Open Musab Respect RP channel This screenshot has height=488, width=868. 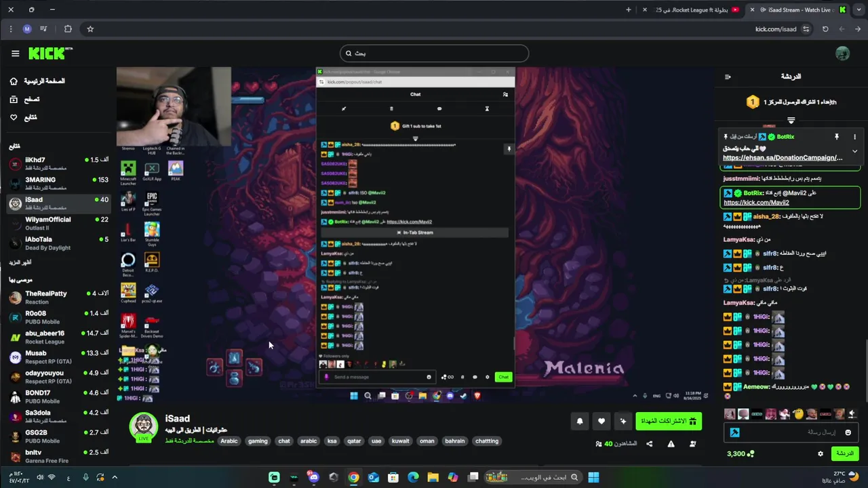[58, 357]
